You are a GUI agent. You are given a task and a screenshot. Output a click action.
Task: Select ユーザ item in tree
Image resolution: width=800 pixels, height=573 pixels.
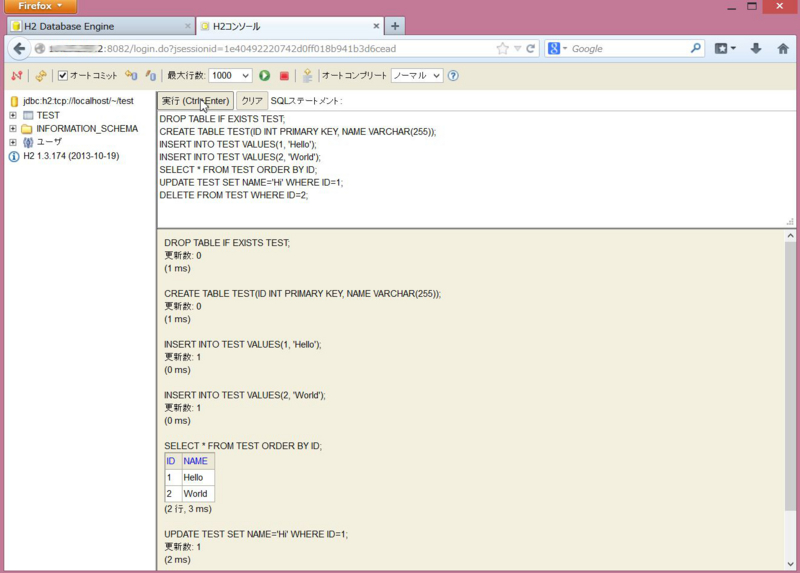[x=49, y=142]
